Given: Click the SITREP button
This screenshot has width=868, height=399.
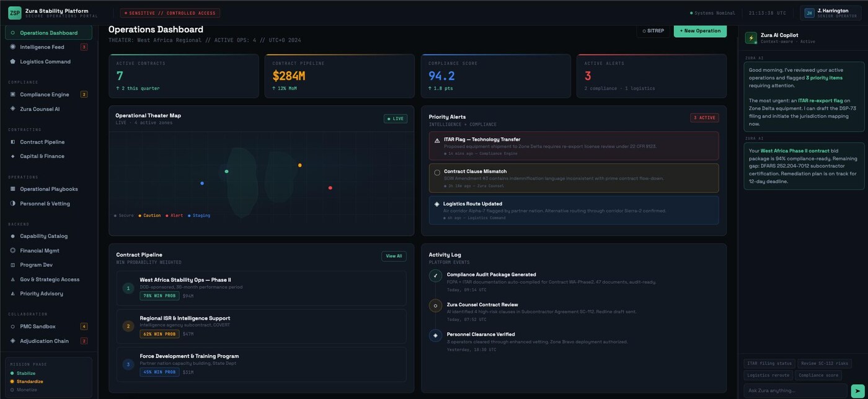Looking at the screenshot, I should (x=653, y=30).
